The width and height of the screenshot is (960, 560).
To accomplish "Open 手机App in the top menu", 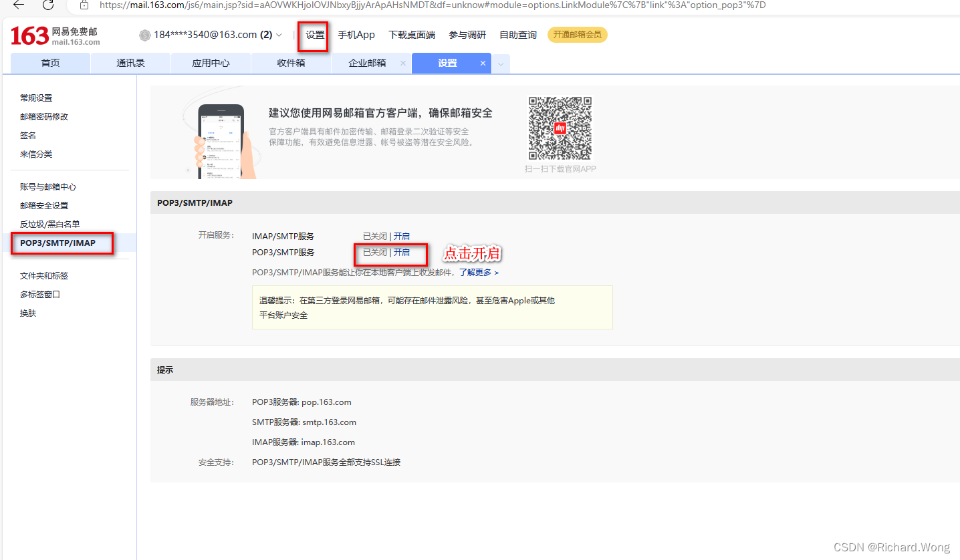I will pyautogui.click(x=356, y=35).
